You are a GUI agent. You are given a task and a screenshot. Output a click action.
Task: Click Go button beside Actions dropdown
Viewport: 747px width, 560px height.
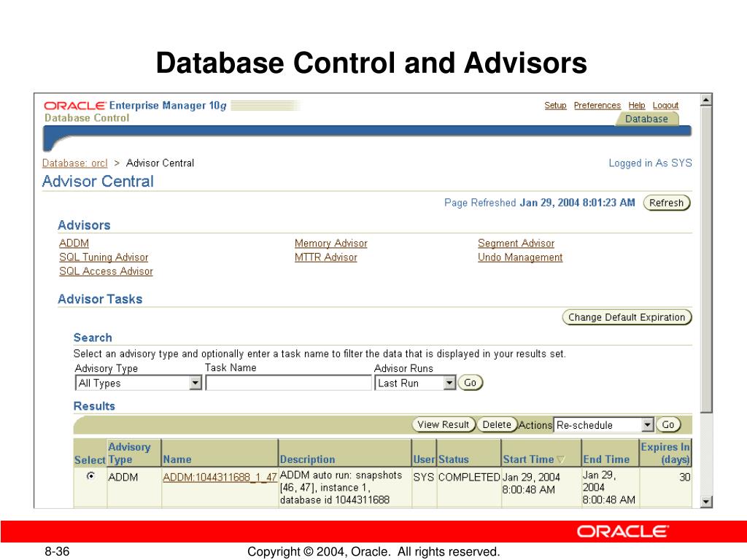[668, 425]
